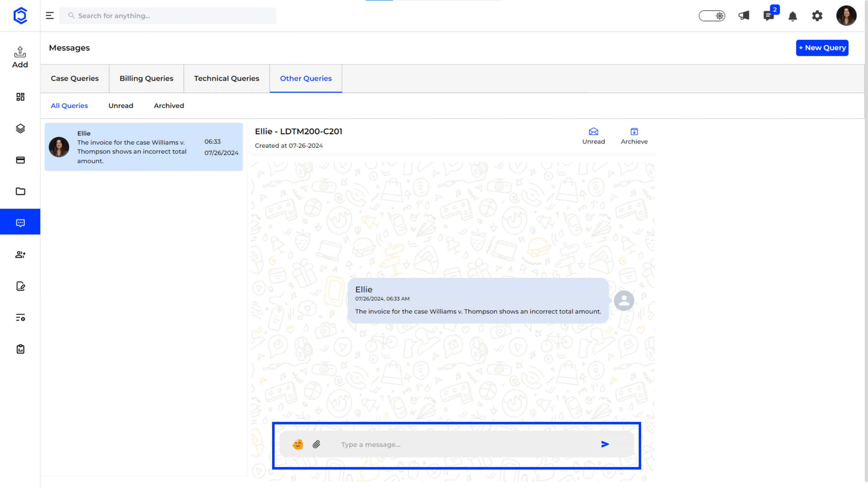
Task: Click the search magnifier icon
Action: click(71, 15)
